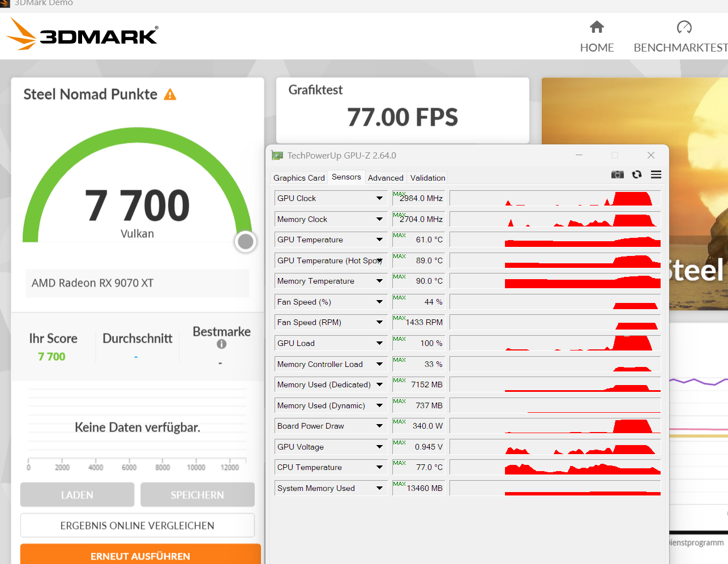
Task: Open the GPU-Z hamburger menu
Action: tap(656, 174)
